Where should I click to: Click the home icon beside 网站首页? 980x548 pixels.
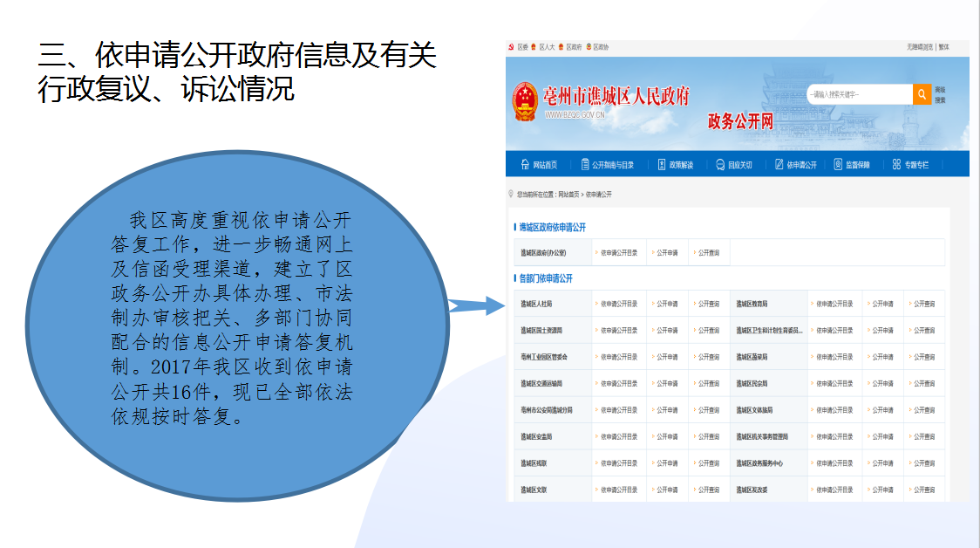(525, 165)
